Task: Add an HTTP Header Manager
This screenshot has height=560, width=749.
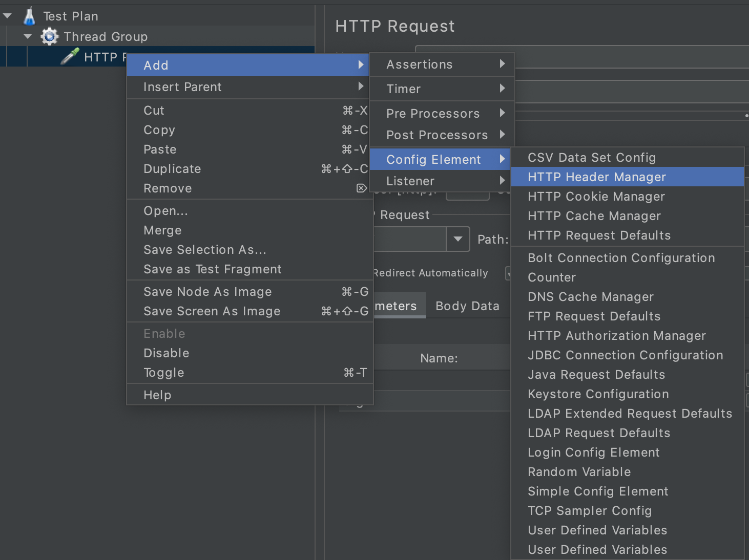Action: [x=628, y=177]
